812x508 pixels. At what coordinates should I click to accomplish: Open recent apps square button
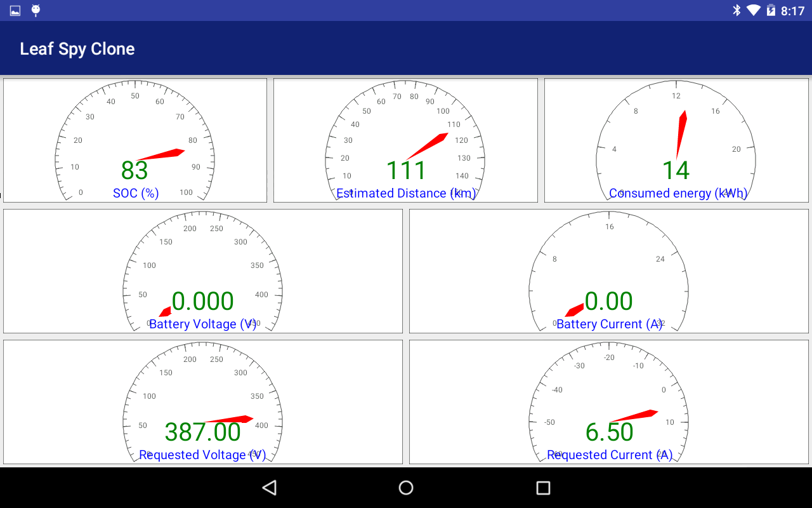tap(543, 488)
